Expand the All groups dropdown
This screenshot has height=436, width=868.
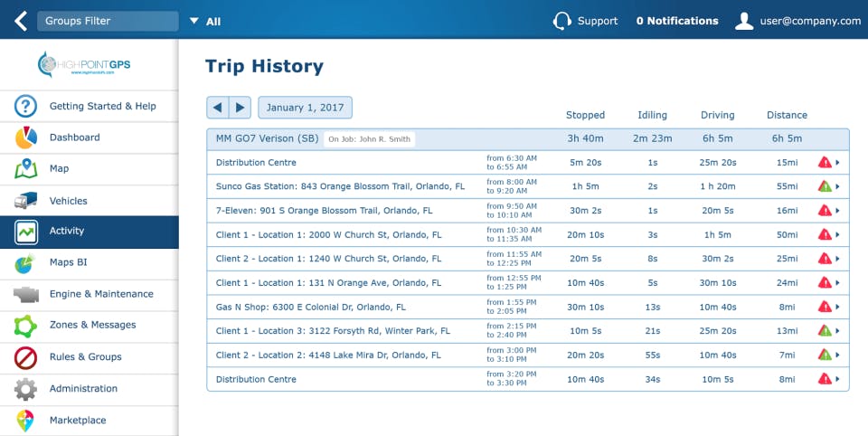pos(205,22)
